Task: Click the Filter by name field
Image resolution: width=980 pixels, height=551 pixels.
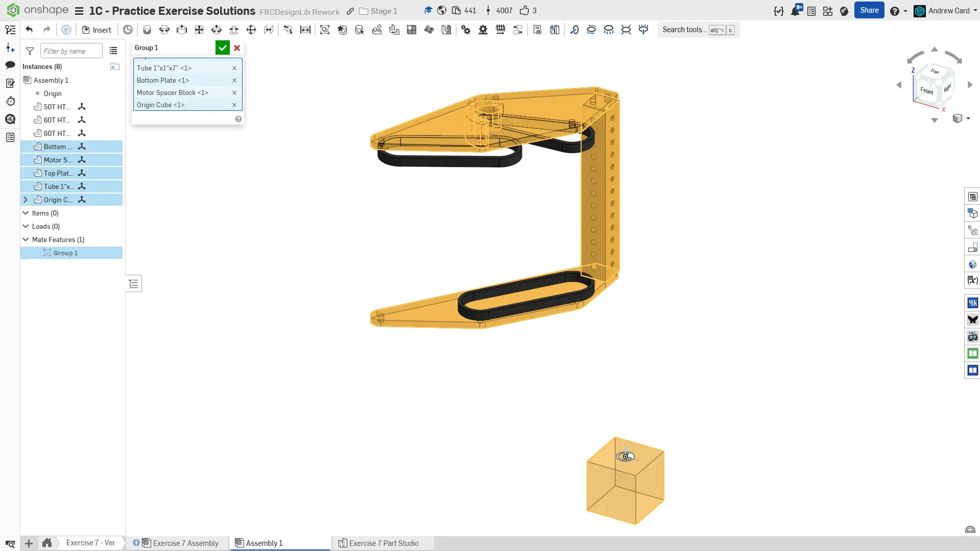Action: point(71,51)
